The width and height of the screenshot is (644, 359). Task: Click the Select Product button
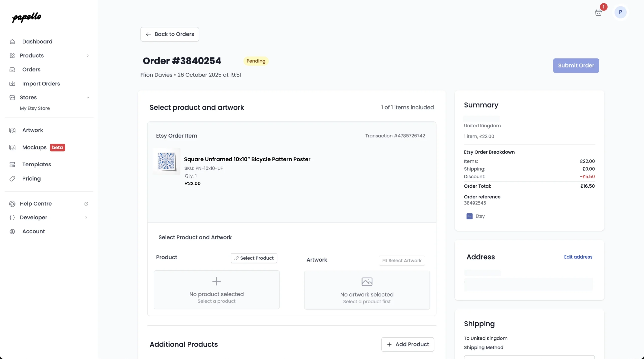[254, 258]
